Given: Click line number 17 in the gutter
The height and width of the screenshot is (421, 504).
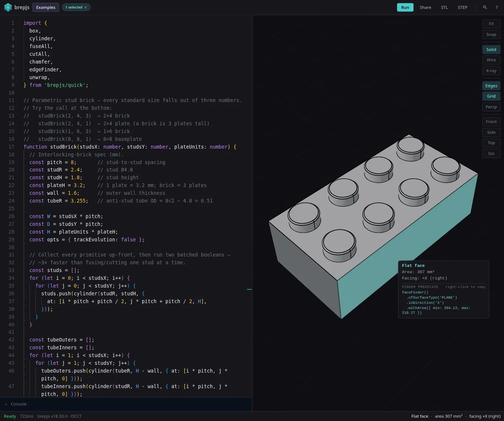Looking at the screenshot, I should (11, 147).
